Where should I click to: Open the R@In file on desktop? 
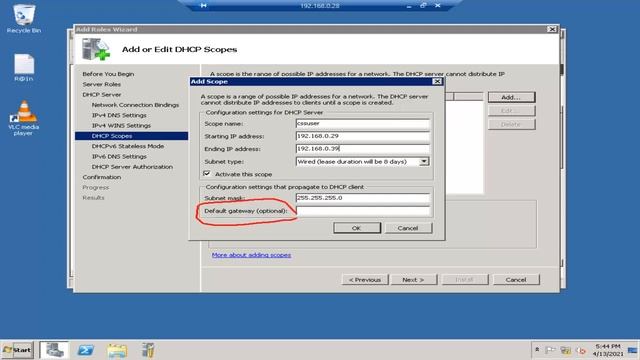[x=24, y=68]
